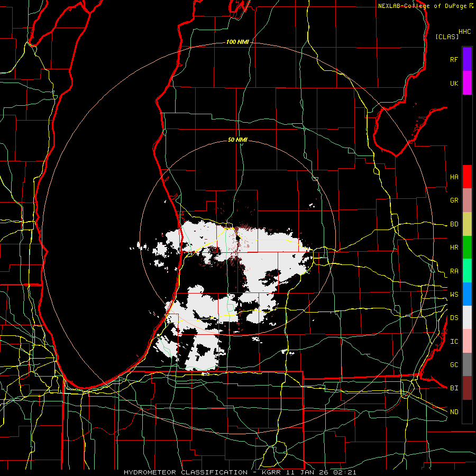Click the HHC product code label
The height and width of the screenshot is (476, 476).
click(x=464, y=32)
